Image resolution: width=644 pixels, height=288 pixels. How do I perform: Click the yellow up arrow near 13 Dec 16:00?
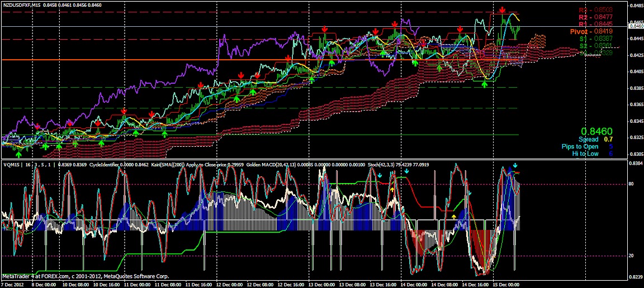(x=392, y=190)
